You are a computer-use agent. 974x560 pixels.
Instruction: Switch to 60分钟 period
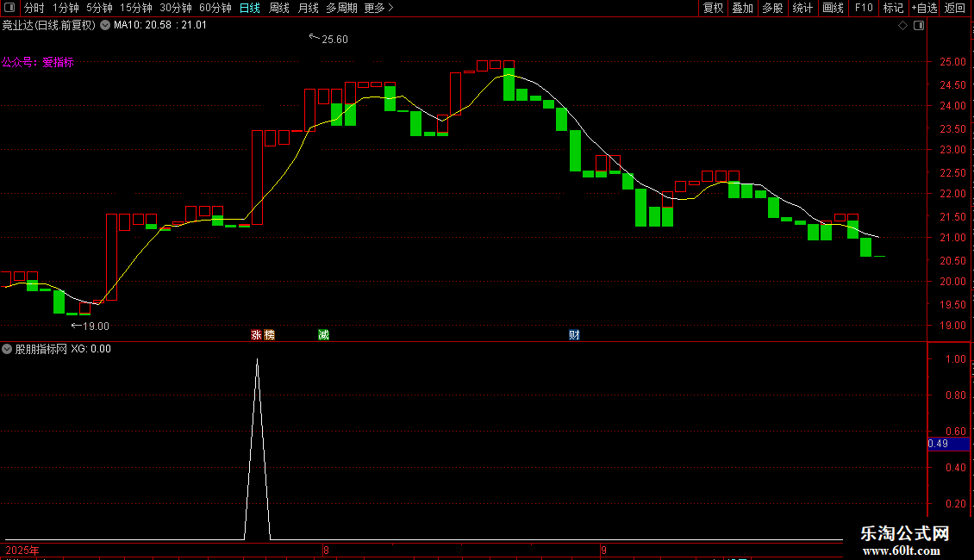click(x=215, y=8)
